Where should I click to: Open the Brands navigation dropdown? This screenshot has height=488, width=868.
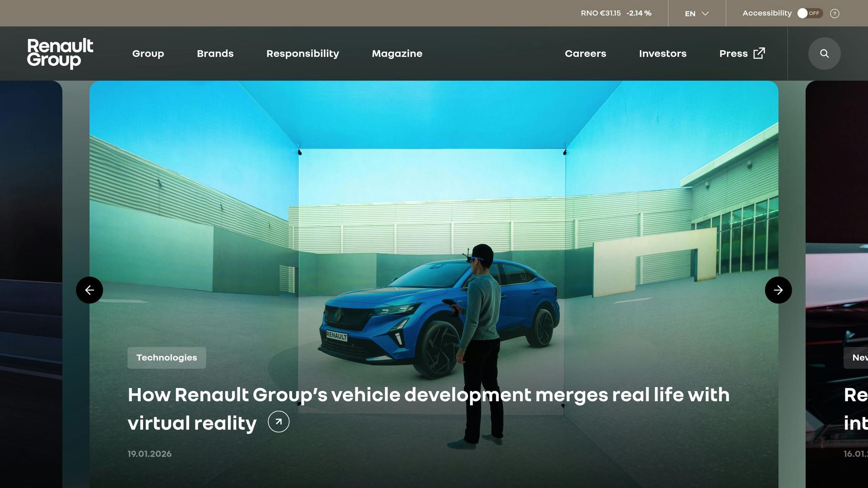tap(215, 53)
